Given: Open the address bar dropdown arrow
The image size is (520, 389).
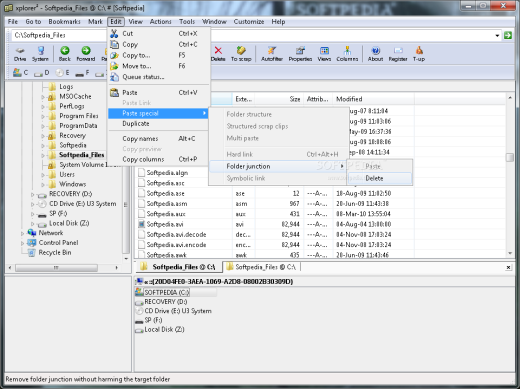Looking at the screenshot, I should tap(497, 35).
